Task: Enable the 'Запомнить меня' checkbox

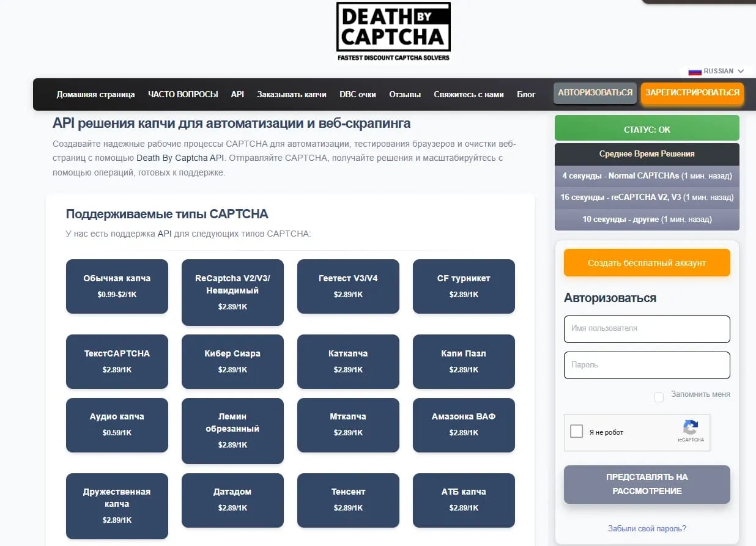Action: coord(659,397)
